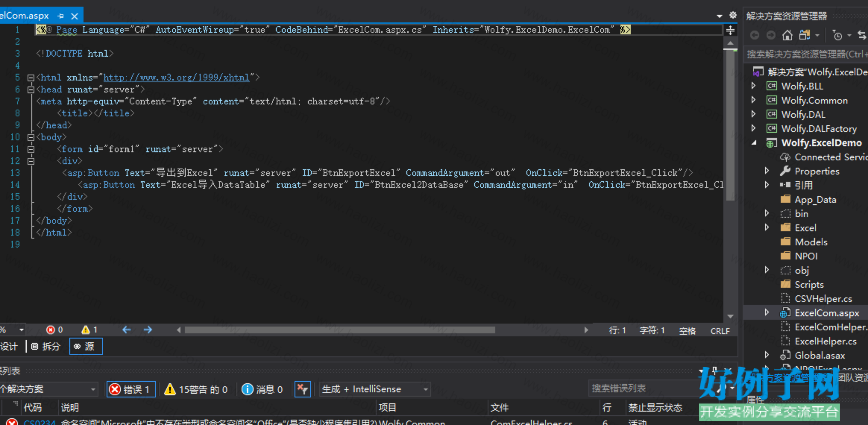
Task: Select ExcelHelper.cs file
Action: tap(818, 341)
